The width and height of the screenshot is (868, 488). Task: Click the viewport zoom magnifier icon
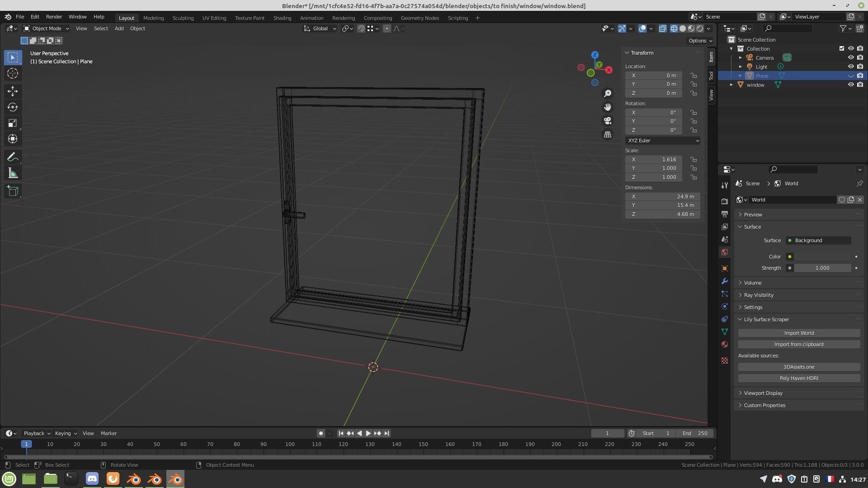click(x=608, y=93)
